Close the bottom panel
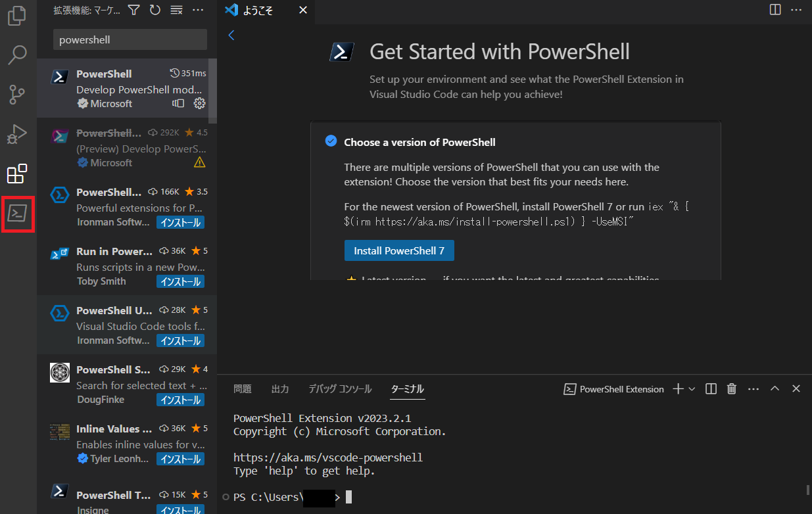The image size is (812, 514). click(x=796, y=389)
